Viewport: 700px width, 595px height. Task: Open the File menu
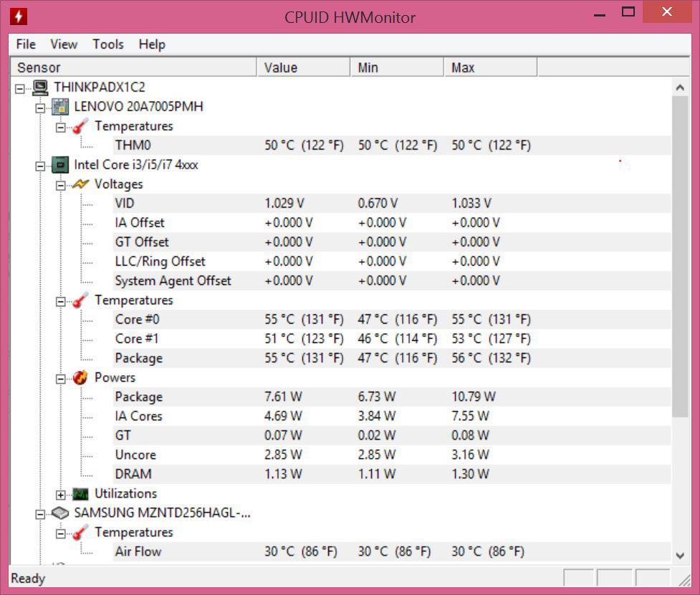point(26,44)
